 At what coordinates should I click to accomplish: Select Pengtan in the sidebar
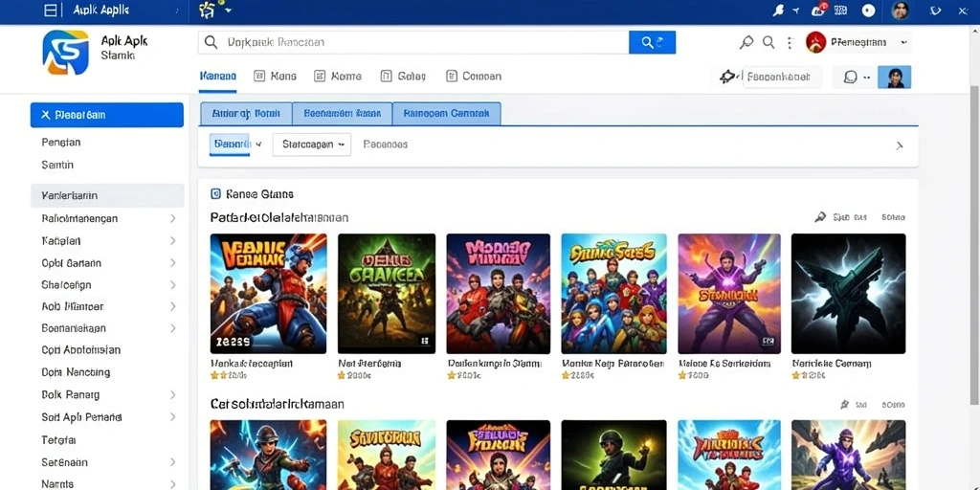pyautogui.click(x=61, y=142)
